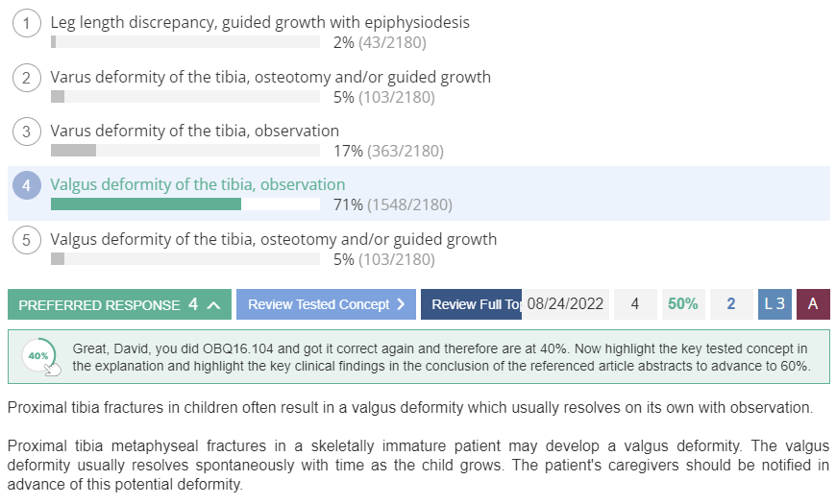The height and width of the screenshot is (504, 836).
Task: Click the 40% progress circle icon
Action: pos(39,356)
